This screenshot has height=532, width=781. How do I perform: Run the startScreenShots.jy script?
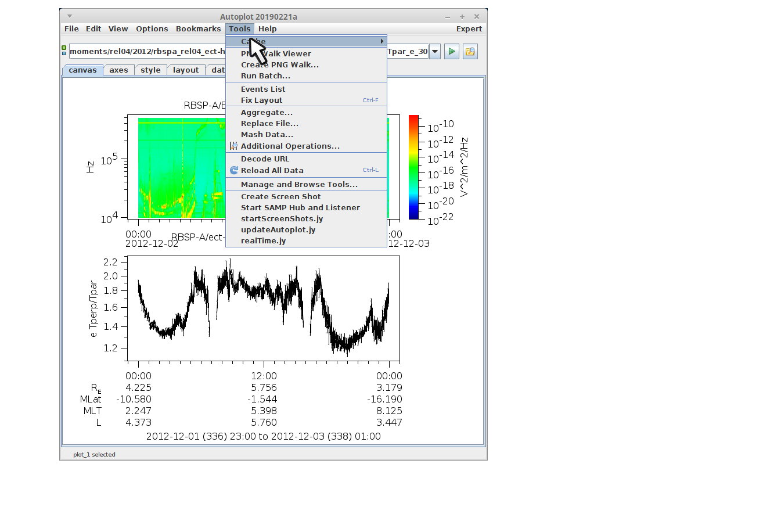tap(282, 219)
